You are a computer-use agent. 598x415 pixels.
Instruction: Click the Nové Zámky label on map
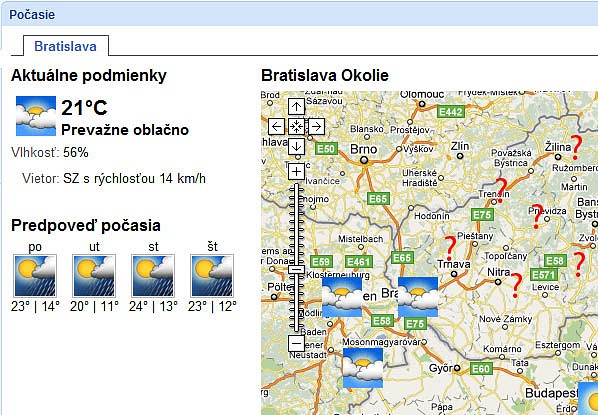505,319
